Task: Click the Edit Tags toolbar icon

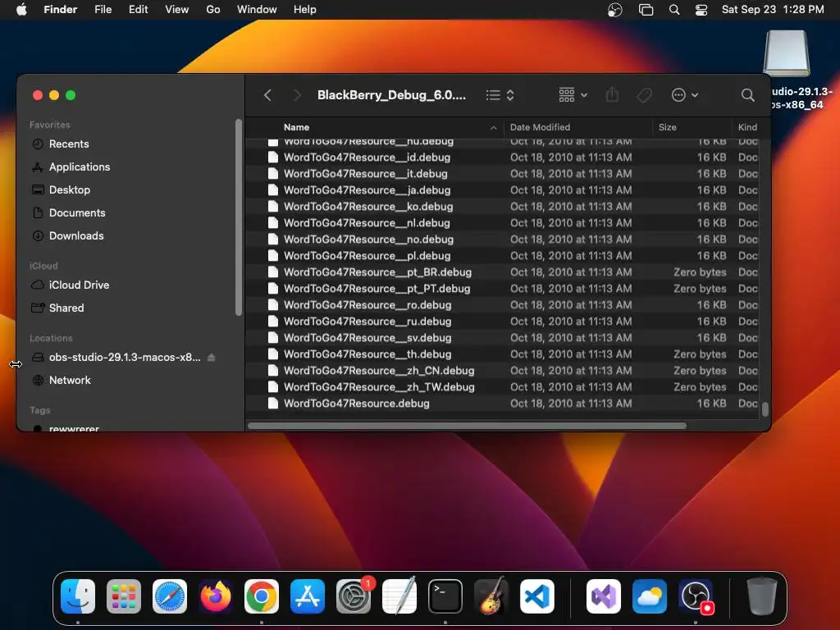Action: (645, 95)
